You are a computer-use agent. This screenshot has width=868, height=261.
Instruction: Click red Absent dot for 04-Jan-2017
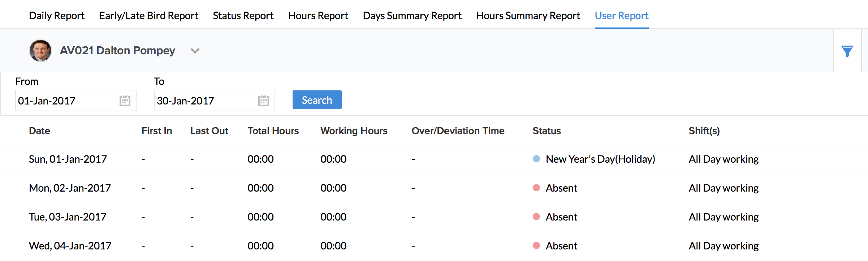(536, 245)
